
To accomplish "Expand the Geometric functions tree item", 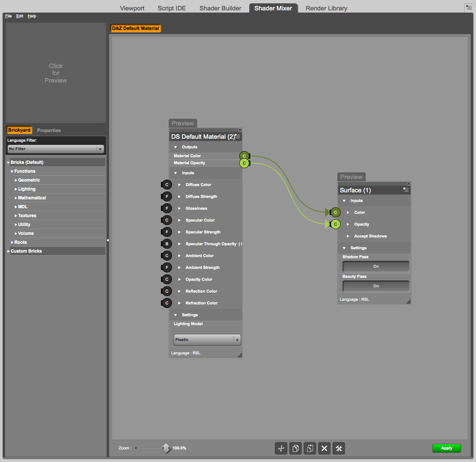I will coord(16,180).
